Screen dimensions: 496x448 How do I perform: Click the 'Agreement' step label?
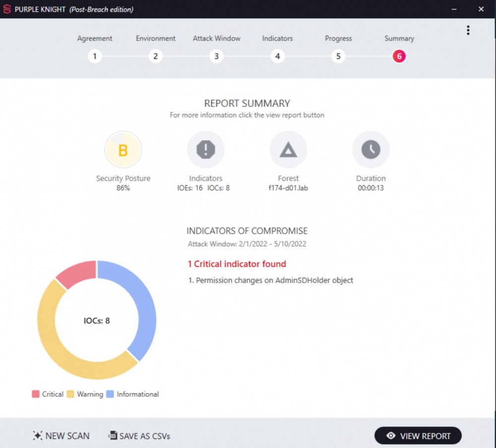click(x=95, y=38)
